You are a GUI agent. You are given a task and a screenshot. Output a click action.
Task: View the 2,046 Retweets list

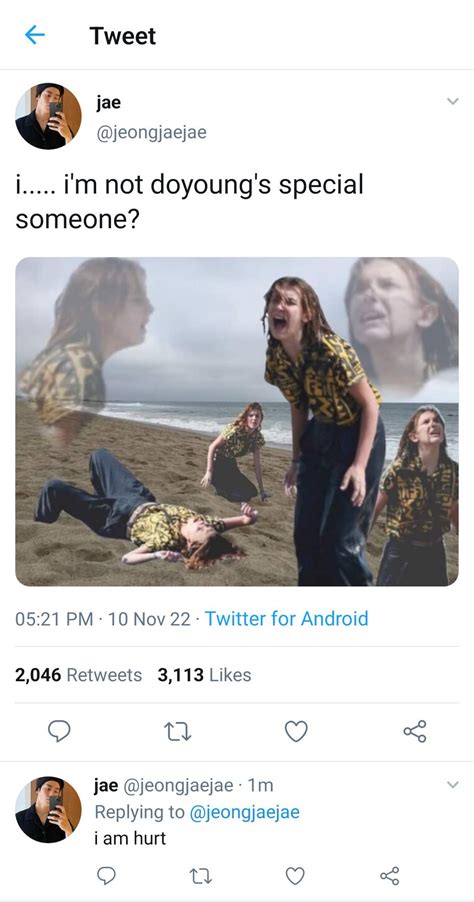point(78,675)
